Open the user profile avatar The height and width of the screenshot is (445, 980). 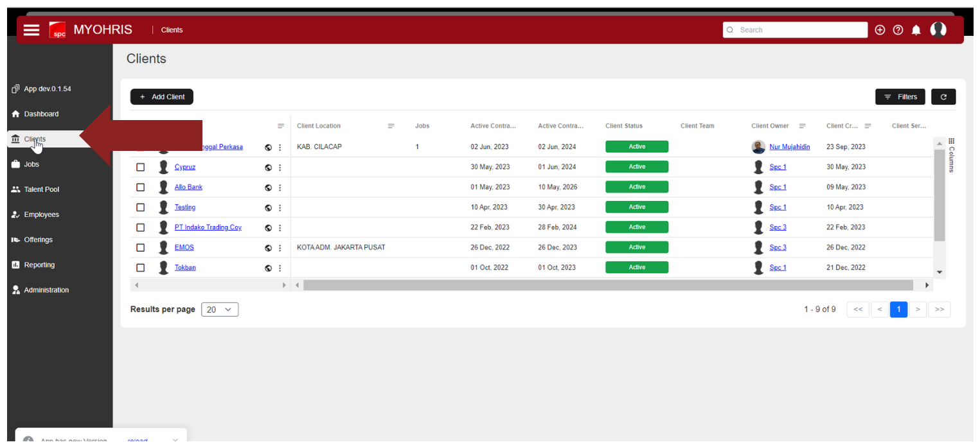click(x=938, y=30)
